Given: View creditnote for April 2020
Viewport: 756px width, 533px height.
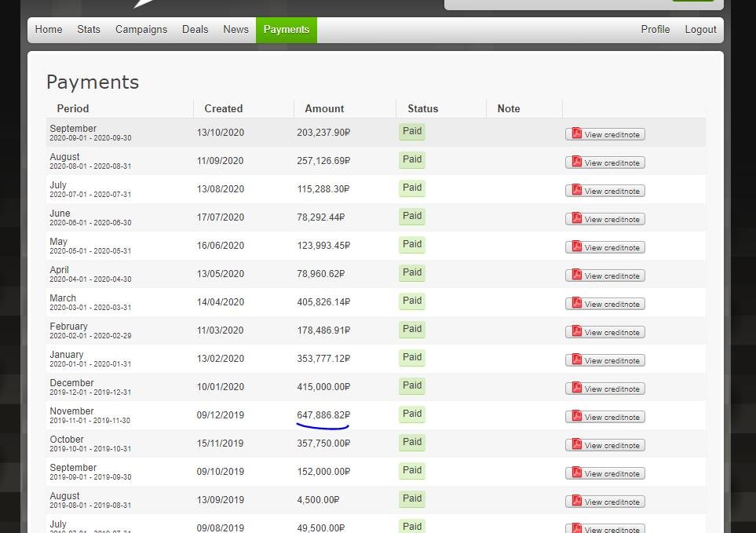Looking at the screenshot, I should point(605,276).
